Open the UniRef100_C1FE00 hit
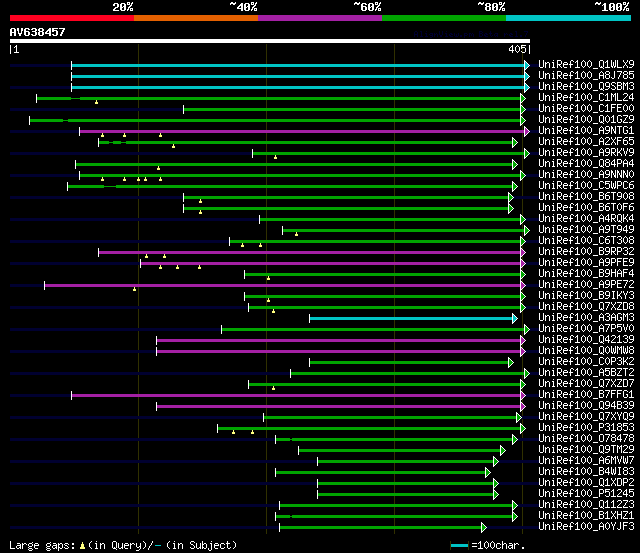Viewport: 640px width, 553px height. [586, 109]
